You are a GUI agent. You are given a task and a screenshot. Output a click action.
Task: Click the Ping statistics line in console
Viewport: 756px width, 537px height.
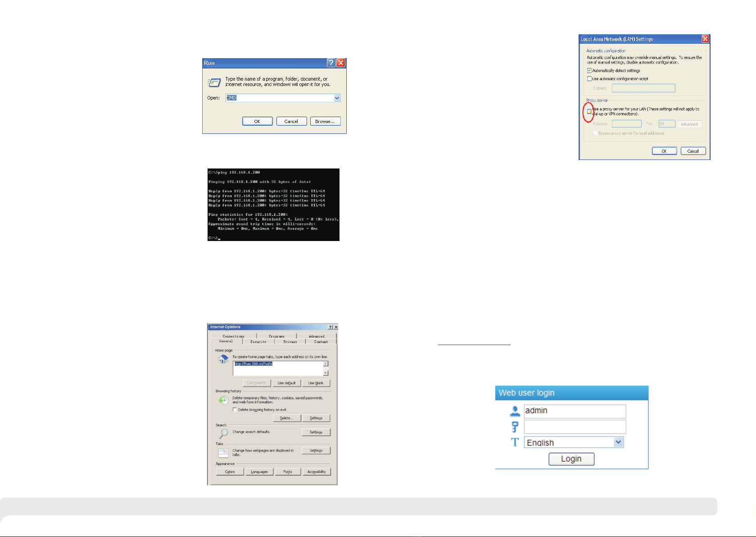click(x=248, y=214)
